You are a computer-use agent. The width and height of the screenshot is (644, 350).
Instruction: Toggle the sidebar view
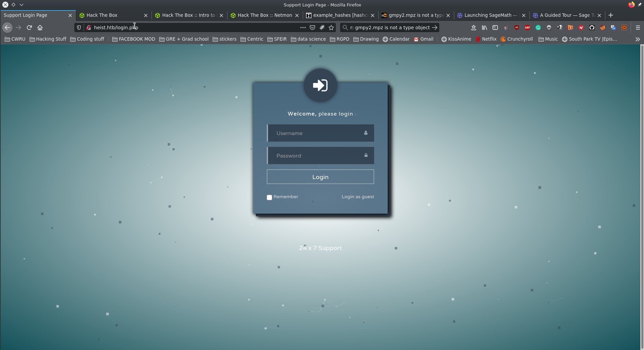[495, 28]
